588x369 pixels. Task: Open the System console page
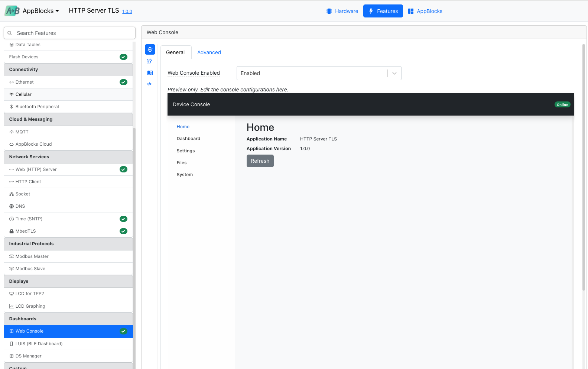point(185,175)
